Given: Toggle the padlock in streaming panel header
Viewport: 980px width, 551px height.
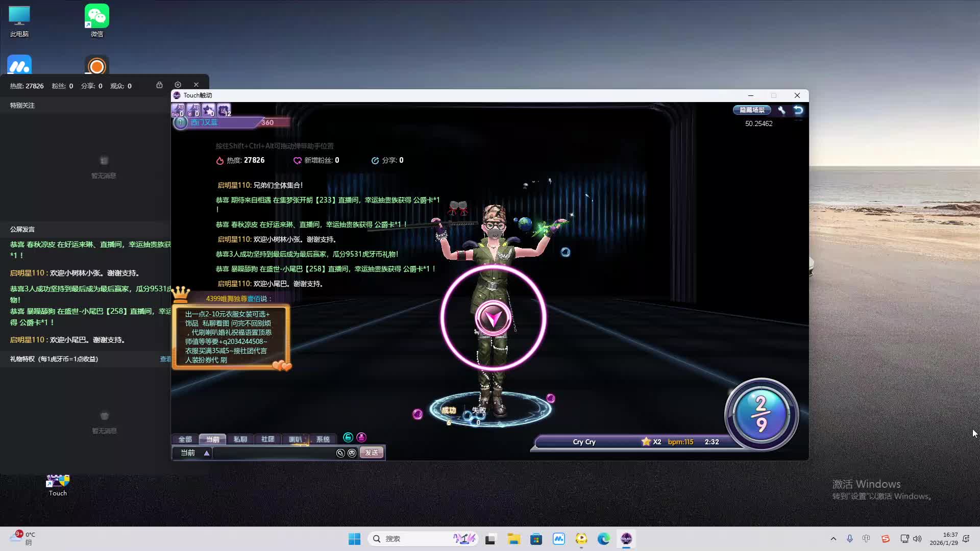Looking at the screenshot, I should tap(159, 85).
